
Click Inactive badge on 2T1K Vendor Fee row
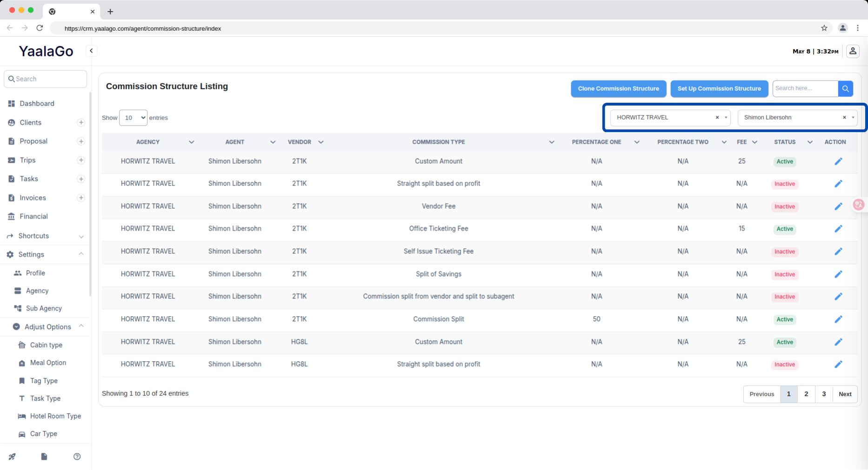click(785, 207)
